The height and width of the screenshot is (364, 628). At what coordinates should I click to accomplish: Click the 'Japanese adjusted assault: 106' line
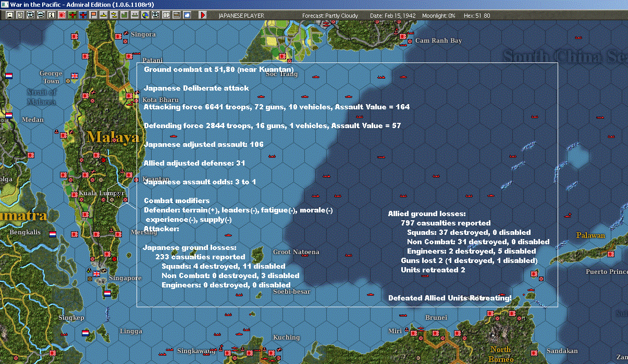point(204,145)
